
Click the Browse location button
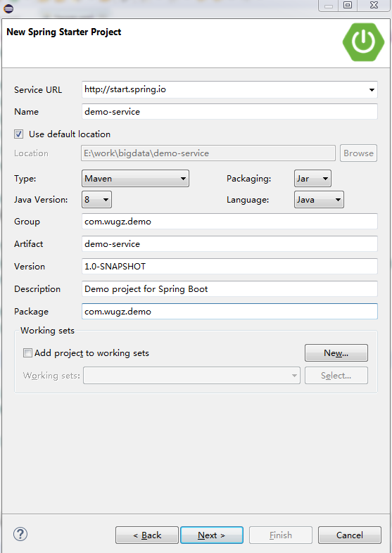click(358, 153)
